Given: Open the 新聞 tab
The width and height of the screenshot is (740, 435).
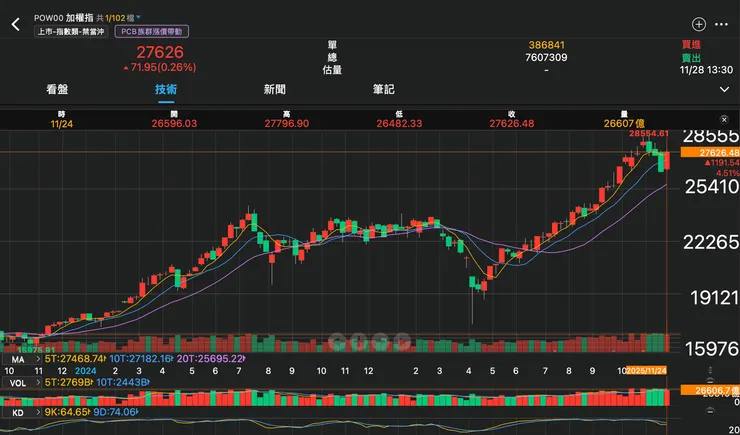Looking at the screenshot, I should click(x=275, y=89).
